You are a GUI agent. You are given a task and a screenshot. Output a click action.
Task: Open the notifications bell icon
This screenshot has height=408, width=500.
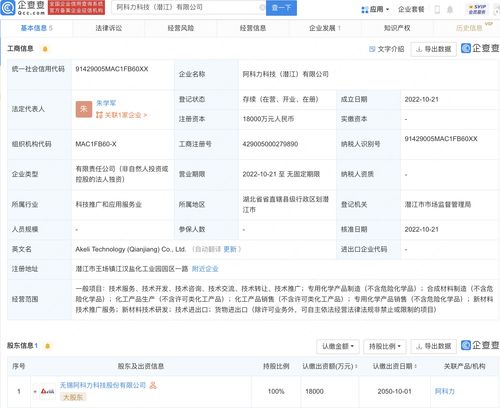coord(450,10)
